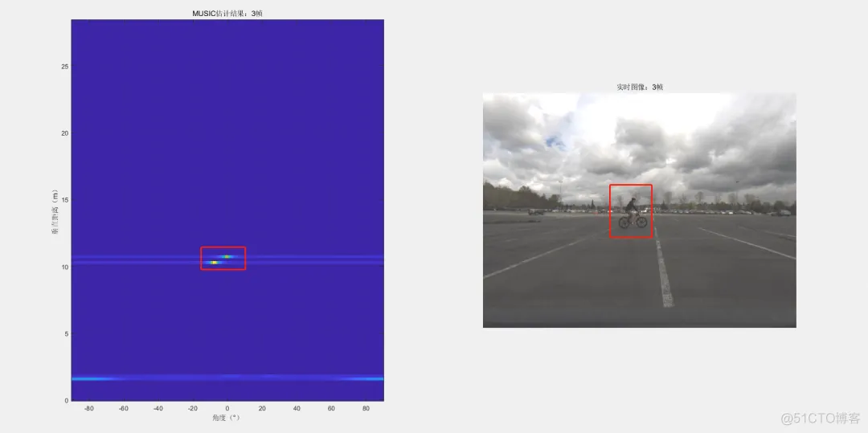Click x-axis tick label 80
The width and height of the screenshot is (868, 433).
coord(366,409)
